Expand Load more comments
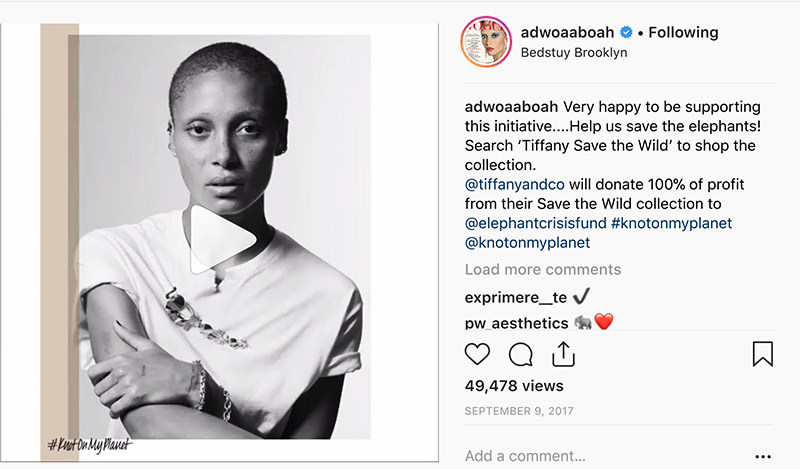The image size is (800, 469). [543, 269]
